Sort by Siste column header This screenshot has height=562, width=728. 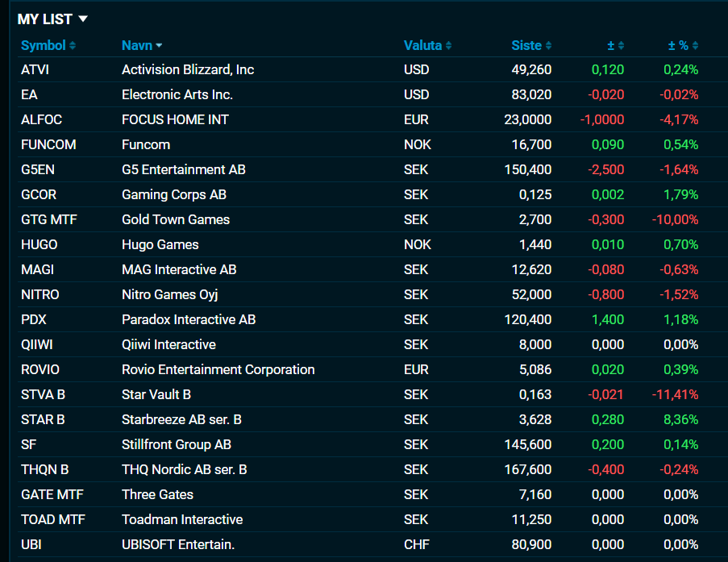[x=531, y=45]
